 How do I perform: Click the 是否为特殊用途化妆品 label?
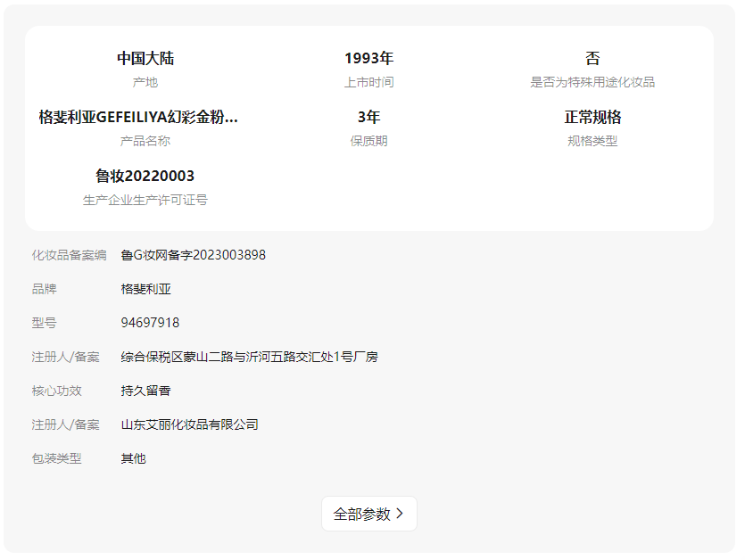[x=592, y=82]
